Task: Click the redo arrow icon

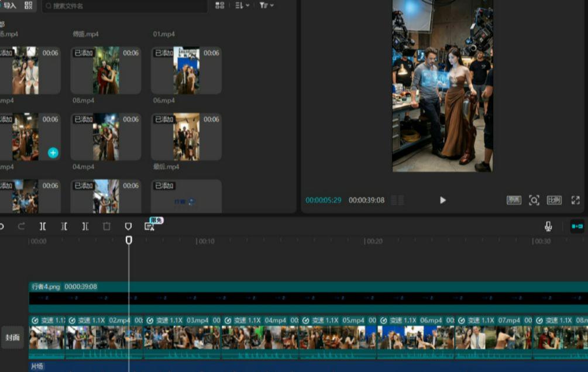Action: [x=22, y=226]
